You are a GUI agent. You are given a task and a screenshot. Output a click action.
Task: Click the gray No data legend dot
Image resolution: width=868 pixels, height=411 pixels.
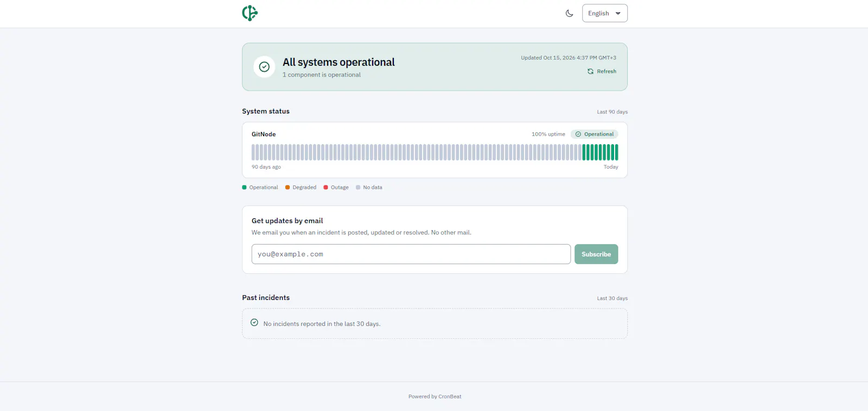pyautogui.click(x=358, y=188)
